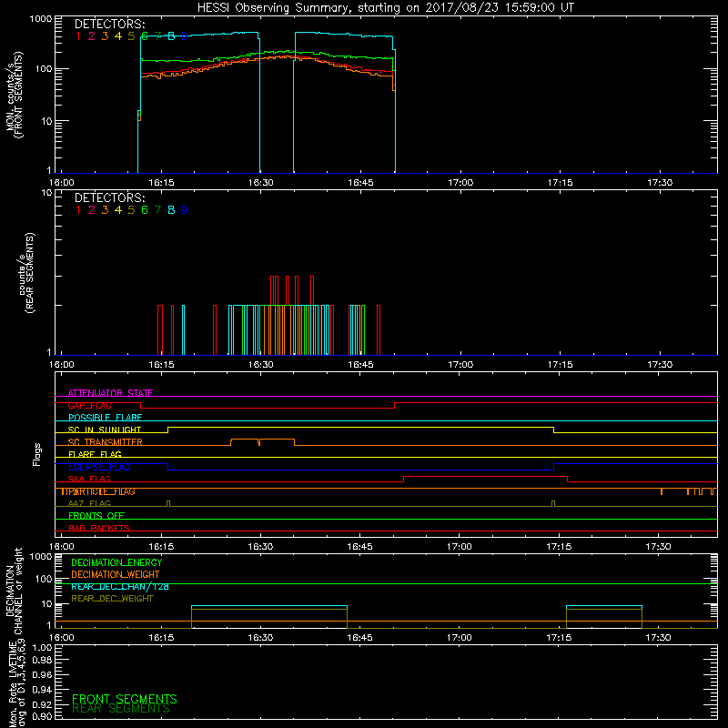Select the ECLIPSE_FLAG label
The height and width of the screenshot is (728, 728).
coord(99,467)
